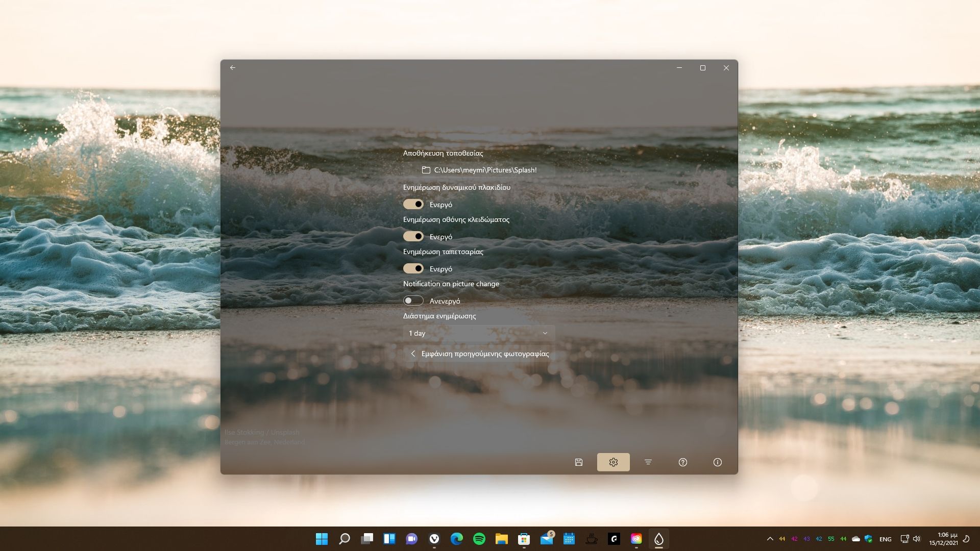Change the save location folder path
This screenshot has width=980, height=551.
[479, 170]
